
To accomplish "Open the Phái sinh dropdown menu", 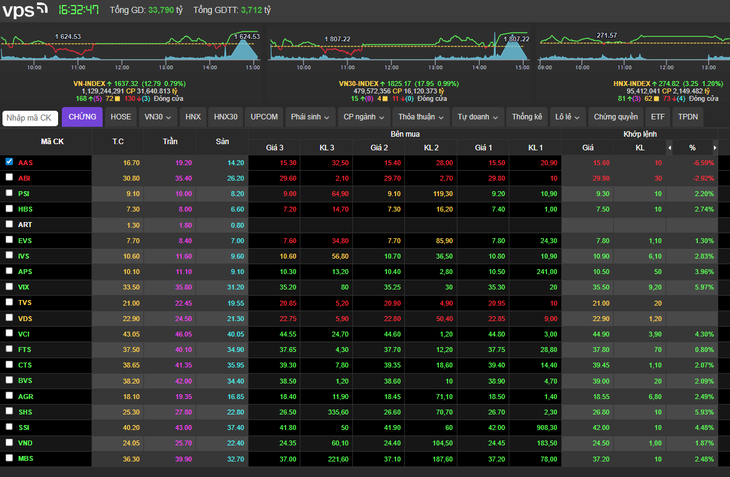I will tap(310, 117).
